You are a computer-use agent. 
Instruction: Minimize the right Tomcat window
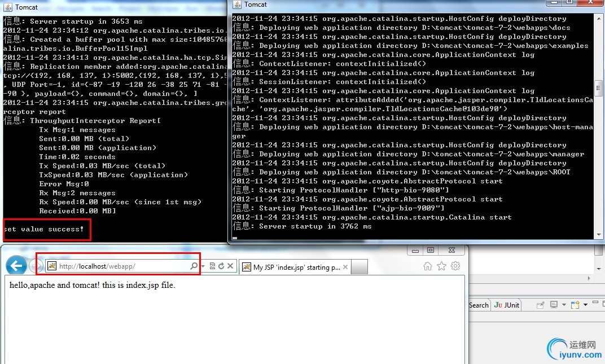(x=554, y=2)
